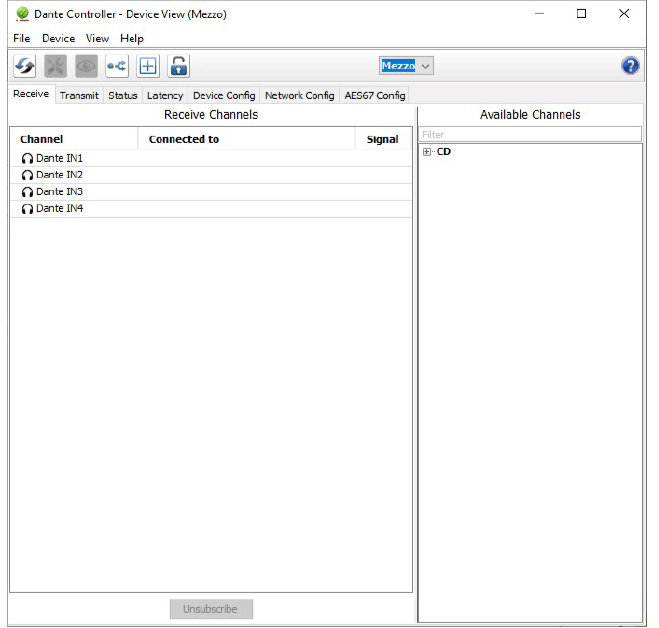The width and height of the screenshot is (659, 628).
Task: Click the Refresh device toolbar icon
Action: [24, 66]
